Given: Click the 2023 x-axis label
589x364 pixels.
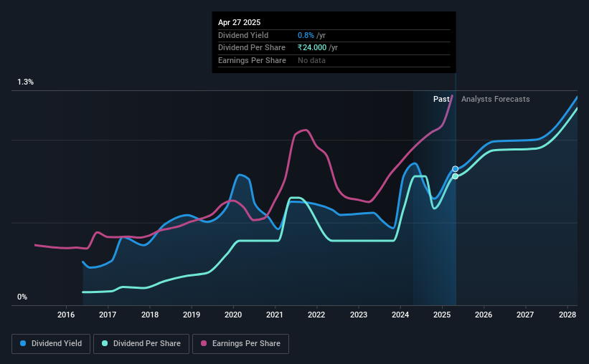Looking at the screenshot, I should point(359,315).
